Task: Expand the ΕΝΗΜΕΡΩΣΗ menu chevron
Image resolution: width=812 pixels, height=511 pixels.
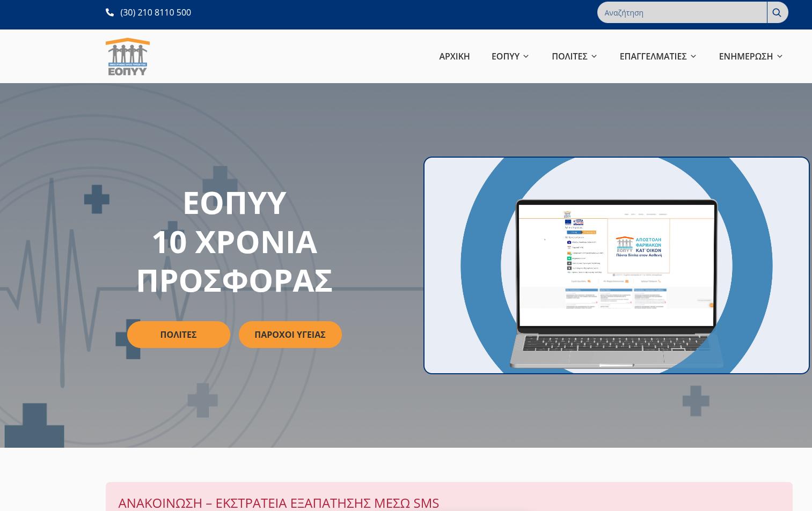Action: click(x=779, y=56)
